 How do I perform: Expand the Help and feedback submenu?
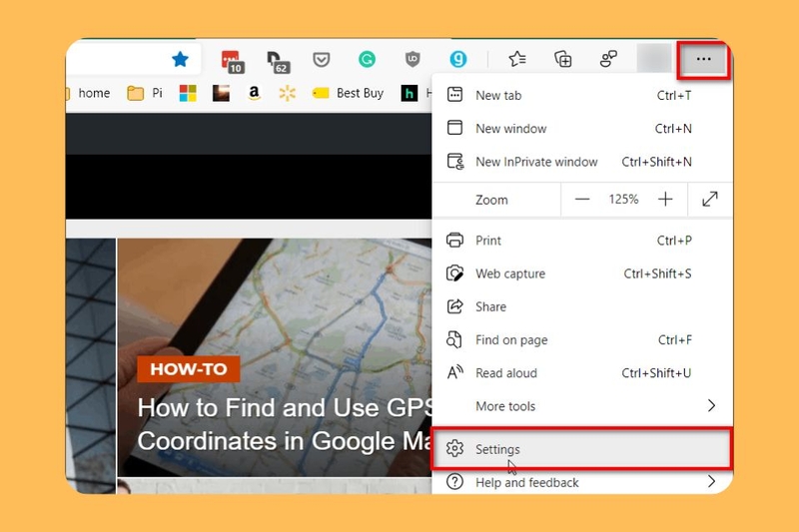(582, 482)
